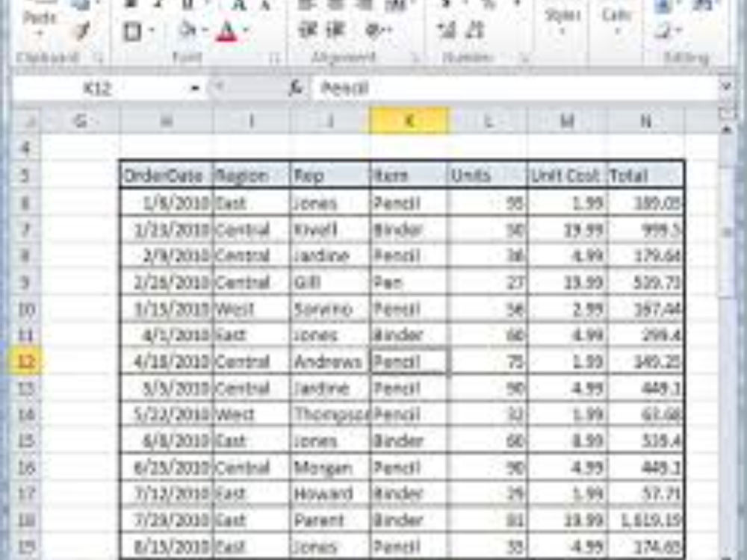This screenshot has width=747, height=560.
Task: Select column L header
Action: coord(487,121)
